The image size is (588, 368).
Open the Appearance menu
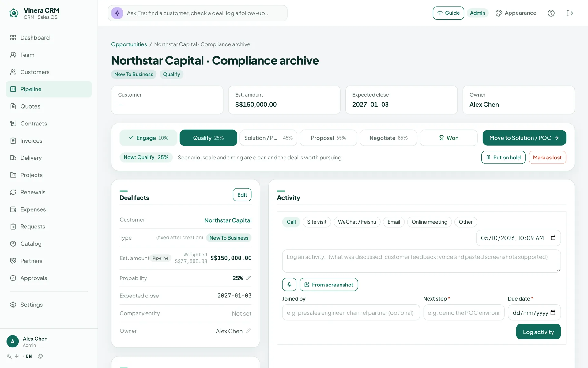(x=516, y=13)
